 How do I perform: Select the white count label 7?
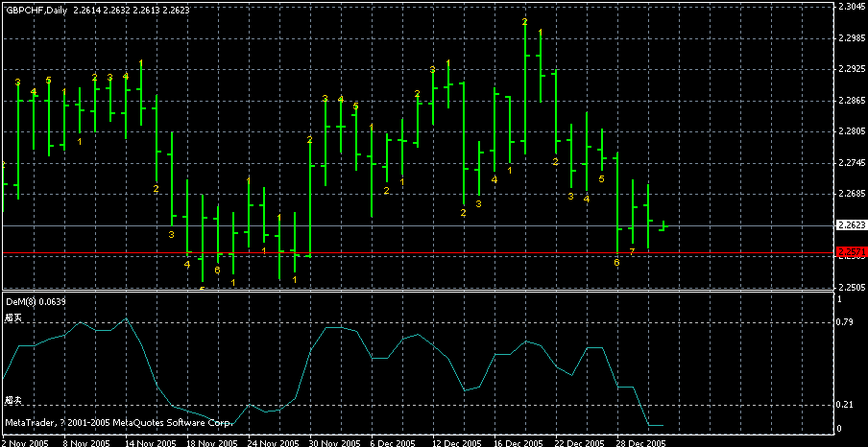(632, 251)
